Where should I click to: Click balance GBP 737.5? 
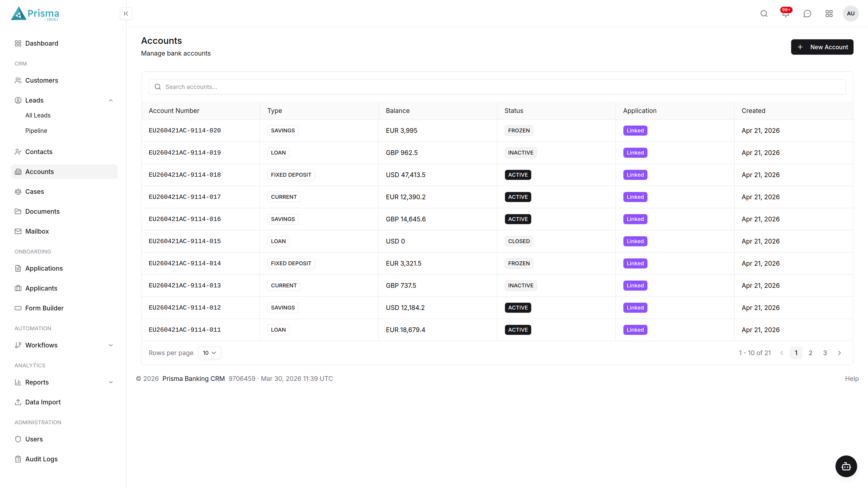[x=401, y=286]
